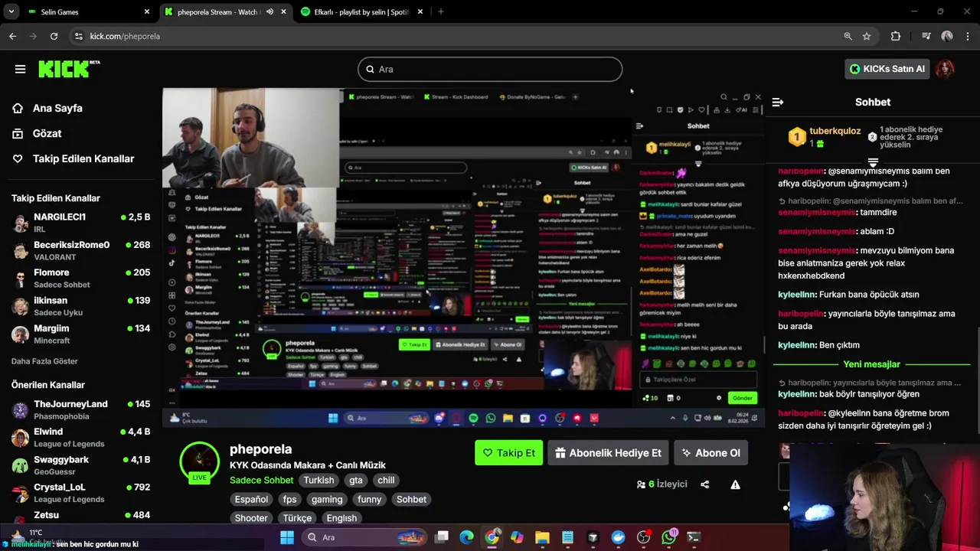Click the report warning triangle icon
The image size is (980, 551).
[735, 484]
